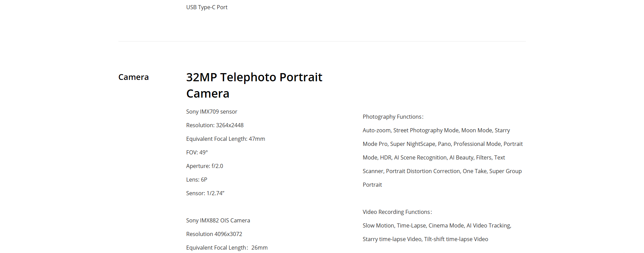This screenshot has width=644, height=253.
Task: Select the "Aperture: f/2.0" line
Action: pos(204,166)
